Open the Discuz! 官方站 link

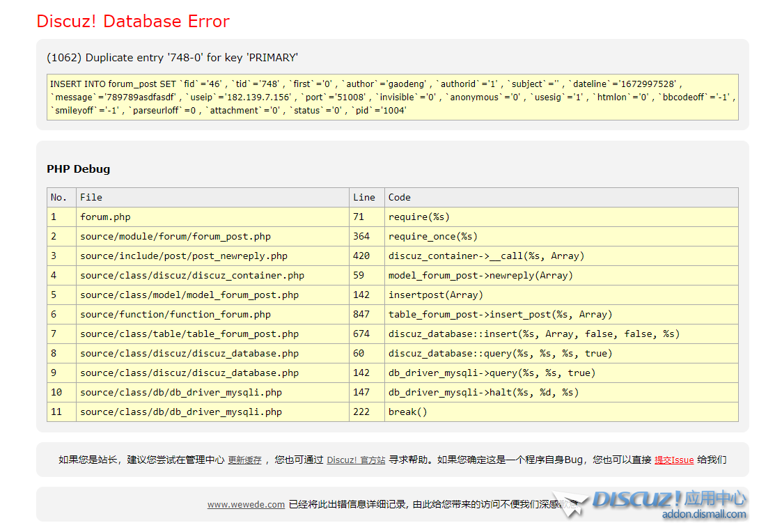coord(356,460)
